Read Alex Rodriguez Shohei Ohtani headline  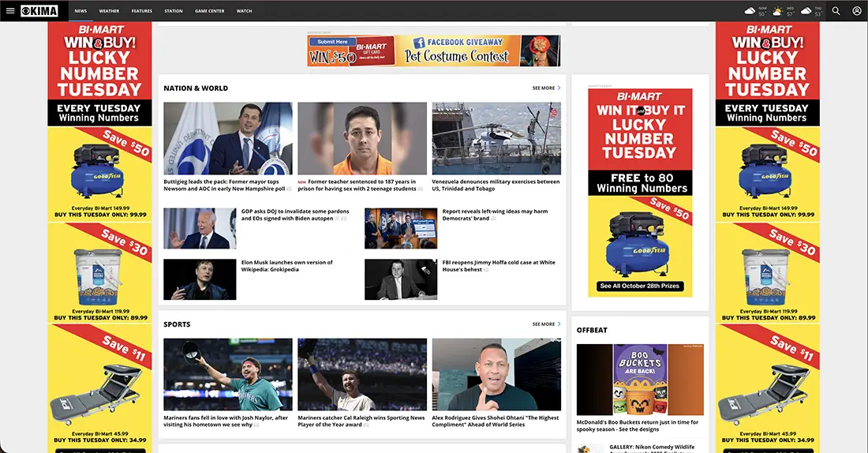tap(496, 421)
